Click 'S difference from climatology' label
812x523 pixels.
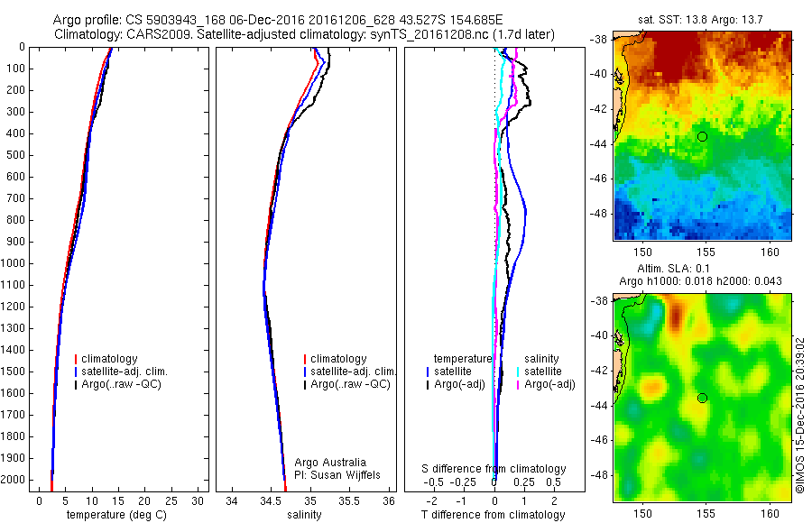click(x=494, y=469)
